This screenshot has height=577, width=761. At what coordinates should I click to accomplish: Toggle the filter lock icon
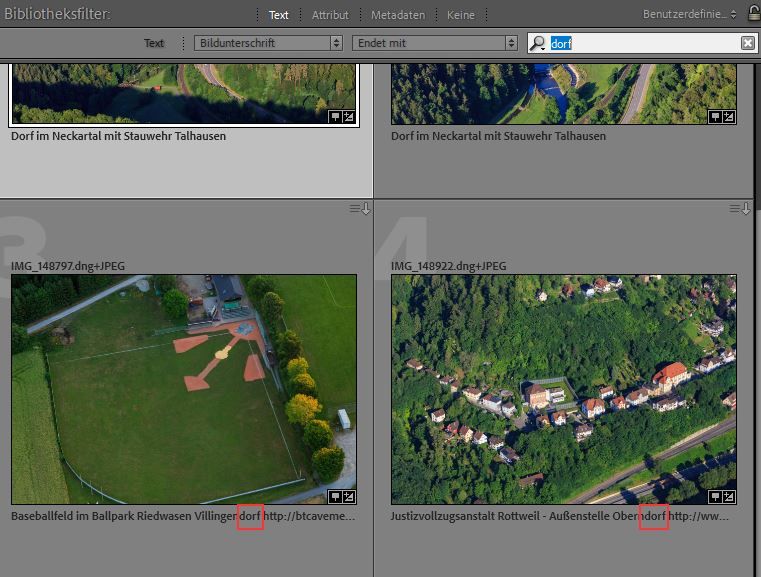point(754,12)
